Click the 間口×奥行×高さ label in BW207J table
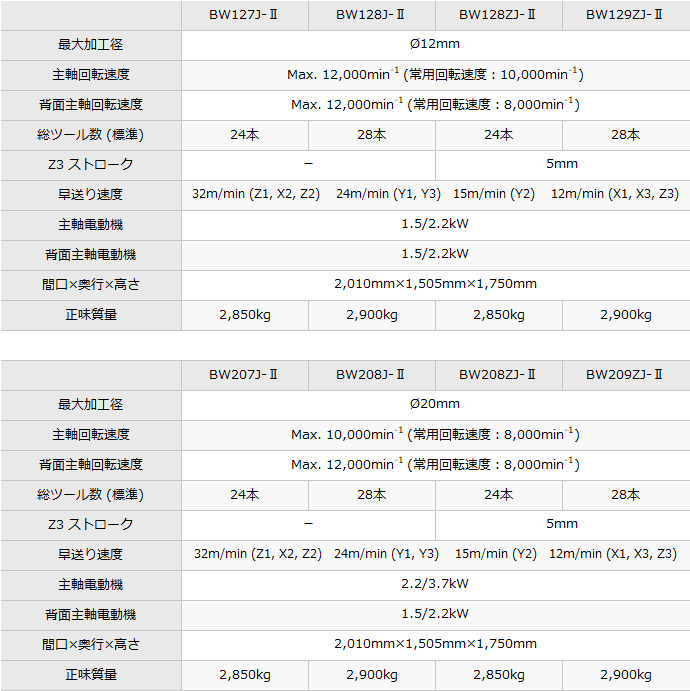690x691 pixels. tap(91, 645)
